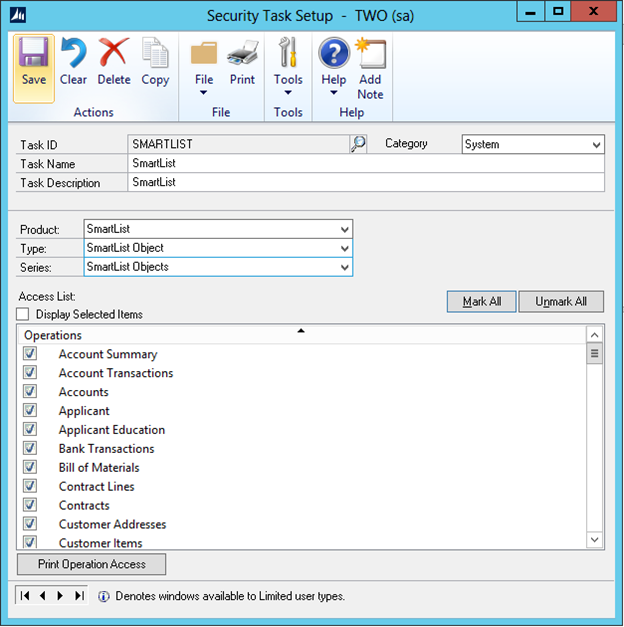Click the Save icon in Actions

(34, 52)
